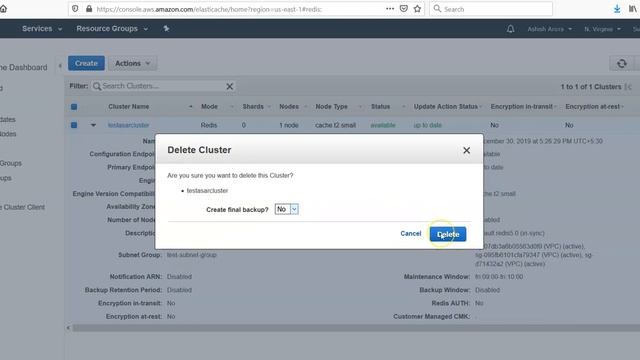Open the Resource Groups menu
640x360 pixels.
point(112,29)
